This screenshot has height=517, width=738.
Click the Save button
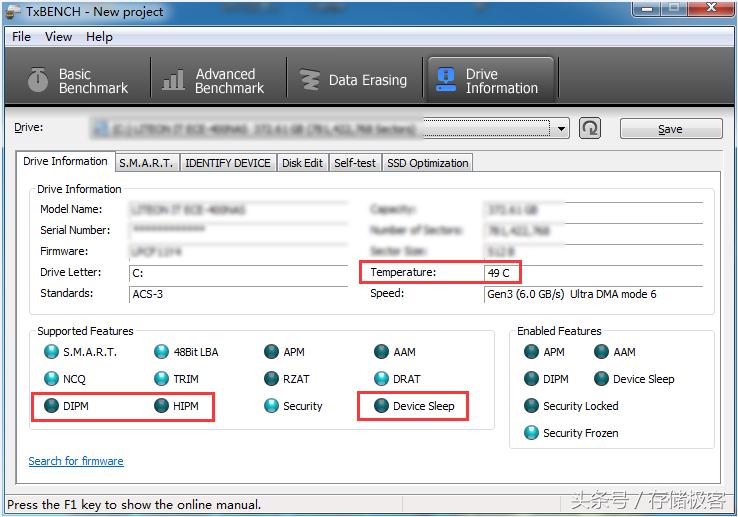pyautogui.click(x=671, y=129)
